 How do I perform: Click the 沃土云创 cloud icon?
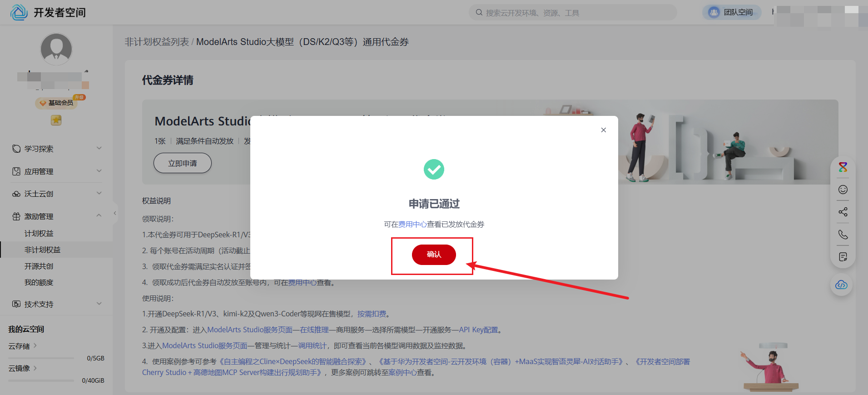(16, 194)
